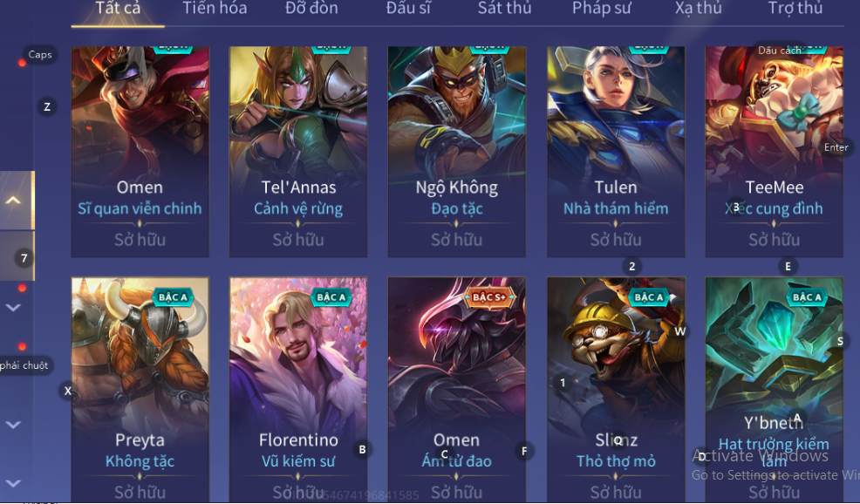Click the BẬC A badge on Preyta card
The height and width of the screenshot is (504, 860).
tap(173, 297)
